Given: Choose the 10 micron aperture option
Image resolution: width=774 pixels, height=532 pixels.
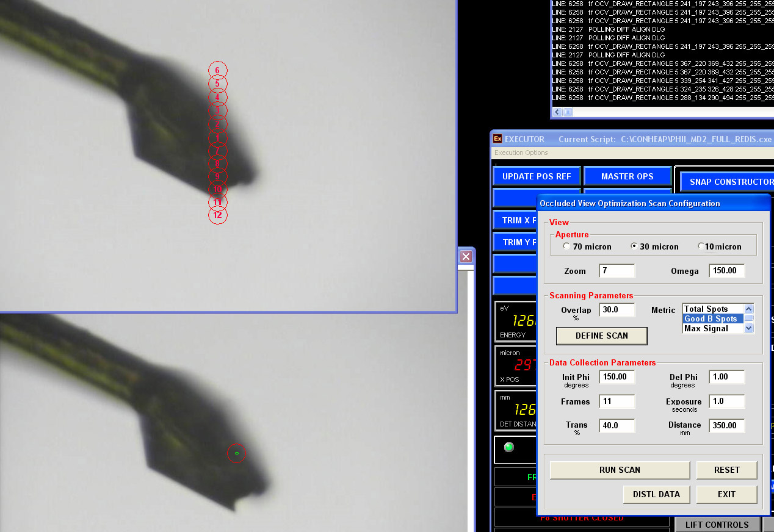Looking at the screenshot, I should [701, 246].
